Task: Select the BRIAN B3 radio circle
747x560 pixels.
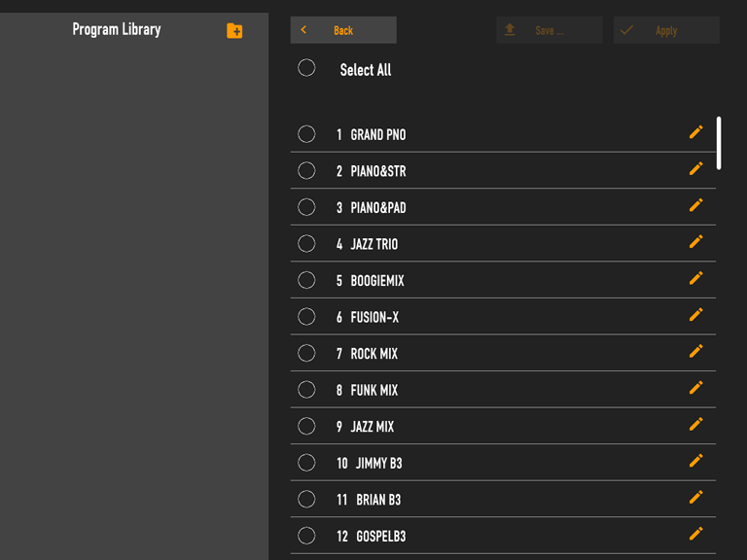Action: click(306, 499)
